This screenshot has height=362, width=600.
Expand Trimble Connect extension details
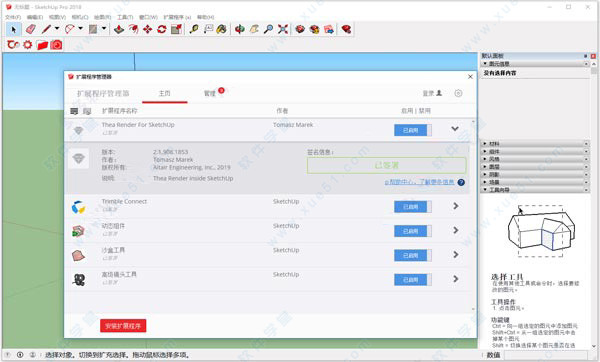pos(456,206)
